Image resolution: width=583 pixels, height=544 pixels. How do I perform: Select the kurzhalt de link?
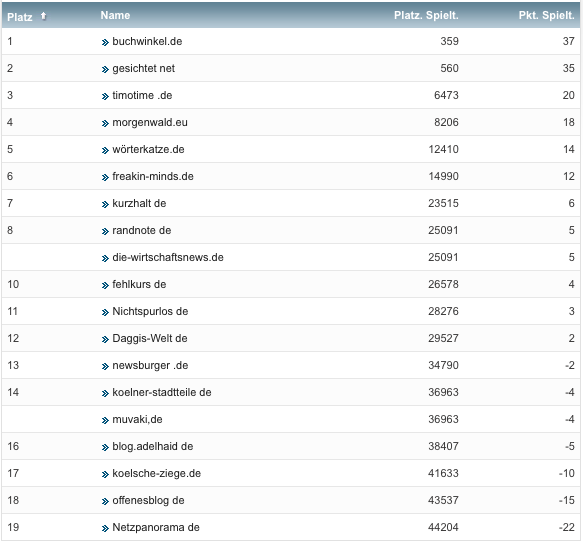[139, 203]
